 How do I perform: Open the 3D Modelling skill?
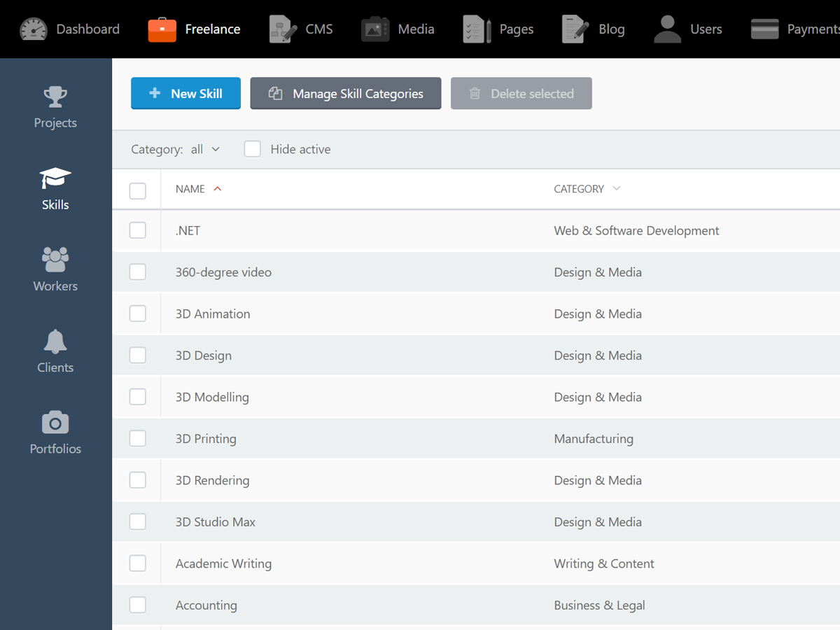[212, 397]
